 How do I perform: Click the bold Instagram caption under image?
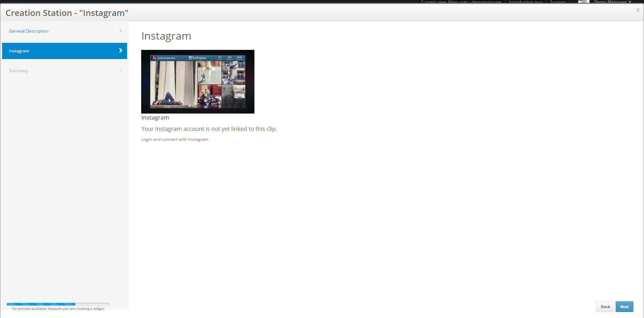[155, 117]
